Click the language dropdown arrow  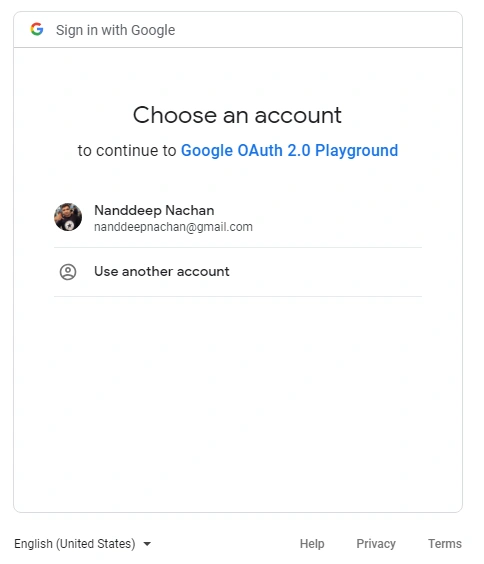(x=147, y=544)
